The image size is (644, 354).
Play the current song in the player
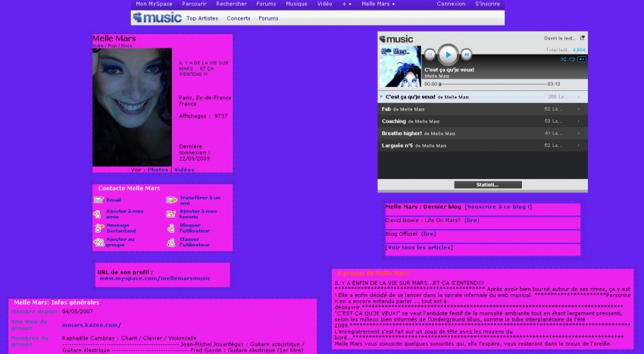tap(448, 55)
